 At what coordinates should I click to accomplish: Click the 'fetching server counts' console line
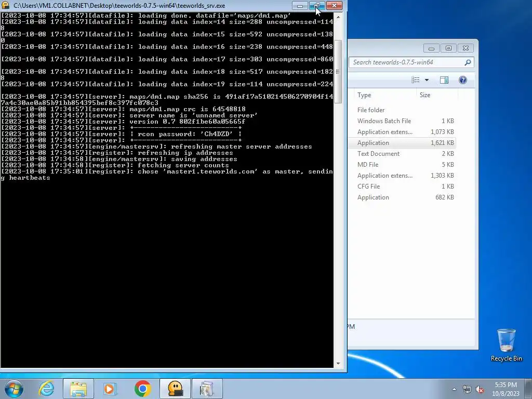coord(115,165)
